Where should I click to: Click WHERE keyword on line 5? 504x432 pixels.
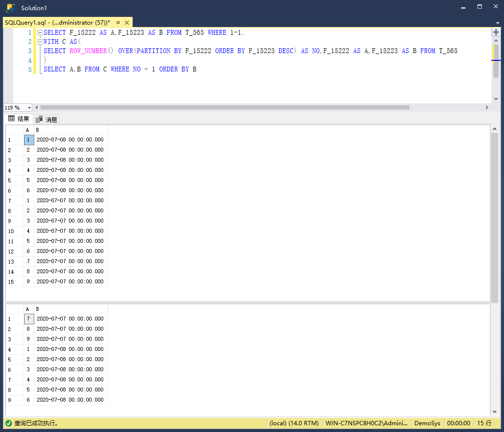[120, 70]
